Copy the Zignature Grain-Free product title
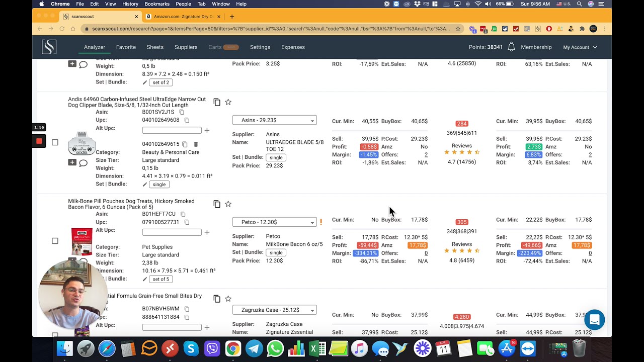 click(x=217, y=299)
